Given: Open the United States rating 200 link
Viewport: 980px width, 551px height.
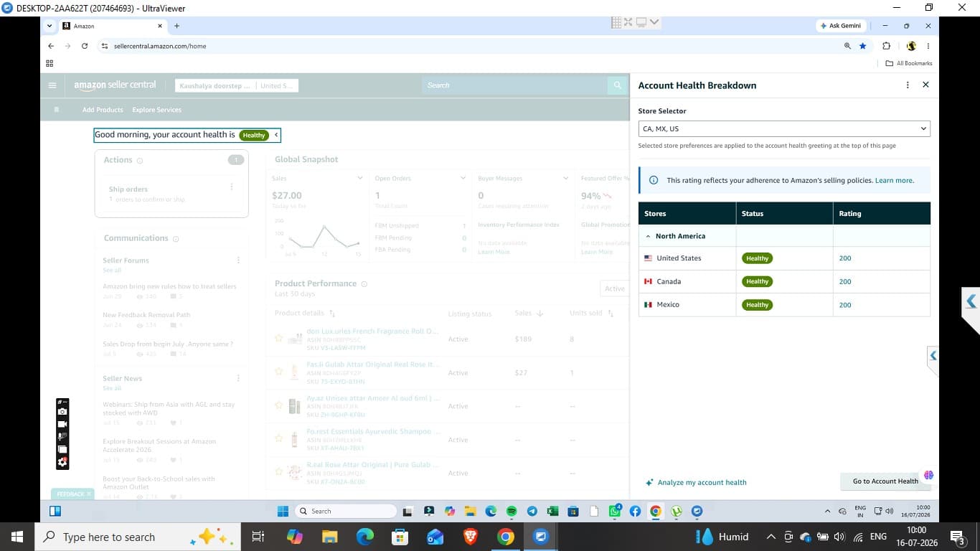Looking at the screenshot, I should point(845,258).
